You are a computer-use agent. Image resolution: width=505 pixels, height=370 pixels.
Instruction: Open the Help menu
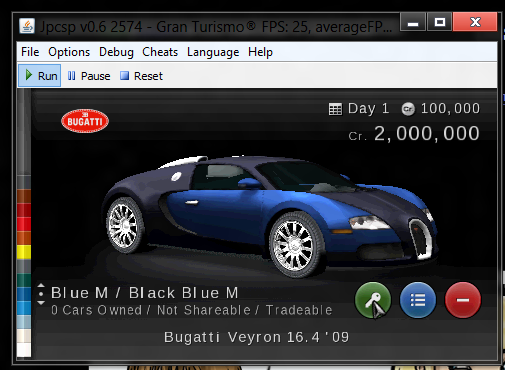point(260,52)
